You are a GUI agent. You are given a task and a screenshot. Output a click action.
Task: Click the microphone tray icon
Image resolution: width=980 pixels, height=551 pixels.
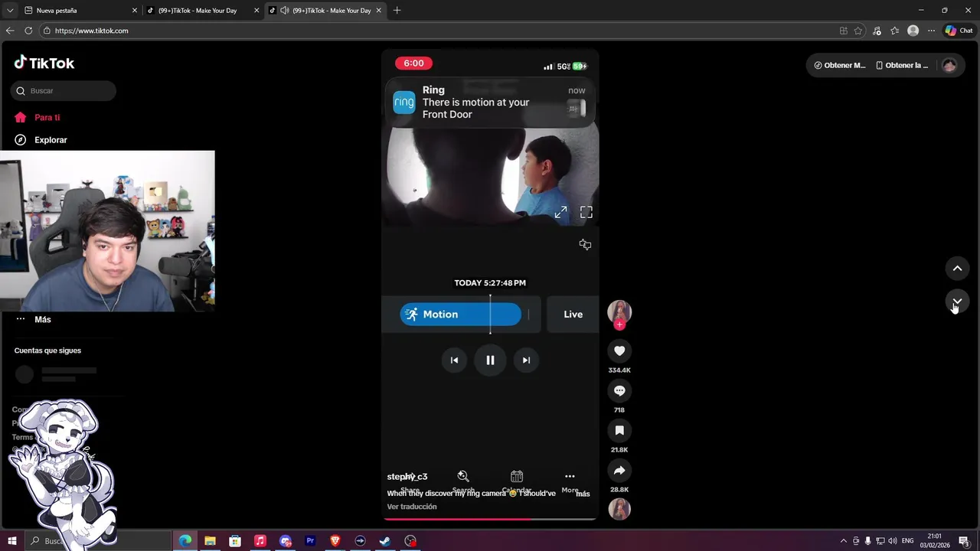tap(868, 541)
